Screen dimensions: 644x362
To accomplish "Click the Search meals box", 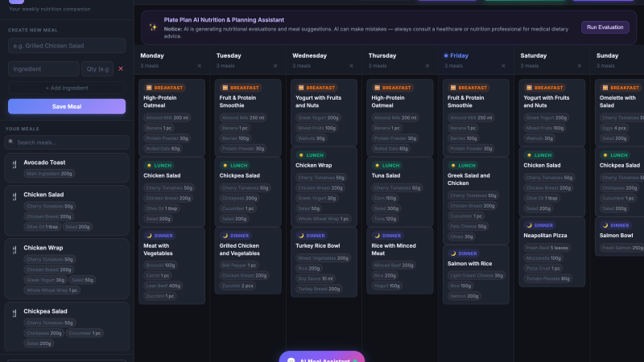I will [67, 142].
